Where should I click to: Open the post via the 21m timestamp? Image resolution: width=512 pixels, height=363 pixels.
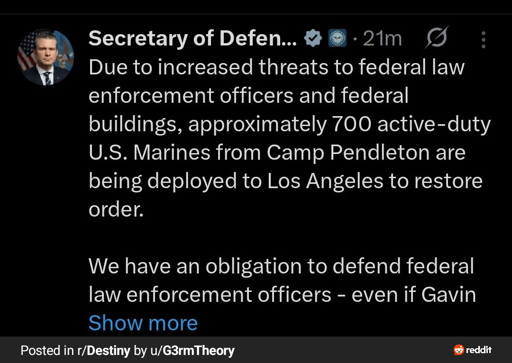pos(382,39)
